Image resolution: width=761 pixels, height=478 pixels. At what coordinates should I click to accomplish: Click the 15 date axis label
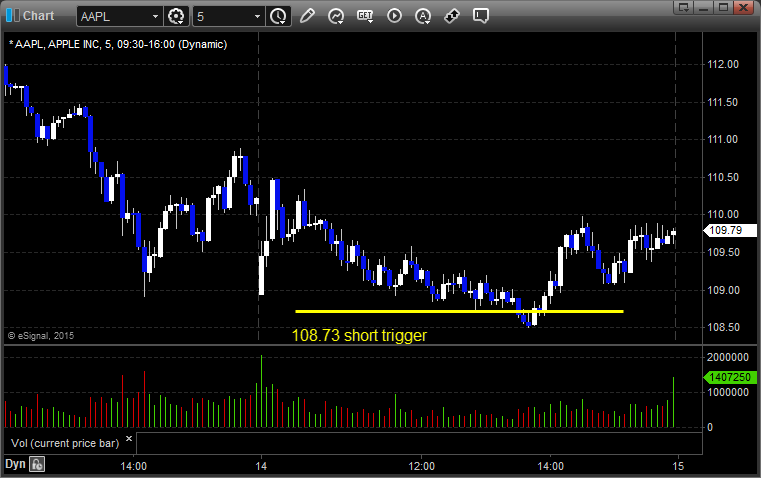[x=678, y=466]
